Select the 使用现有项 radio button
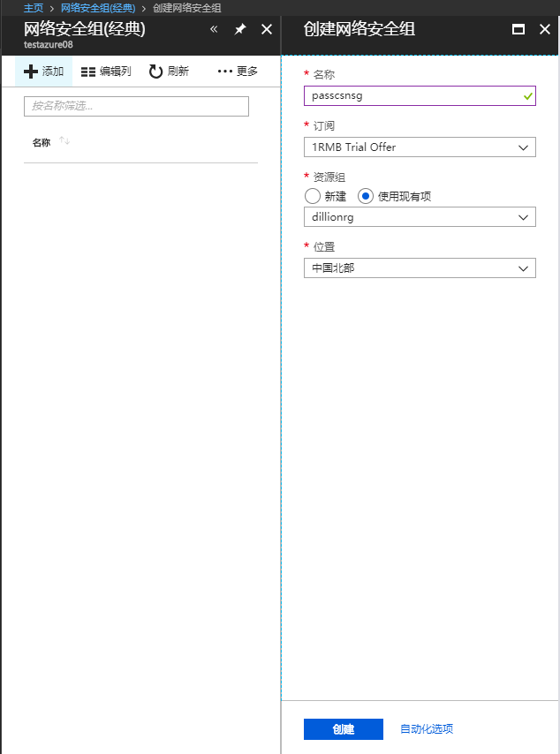 (x=366, y=196)
